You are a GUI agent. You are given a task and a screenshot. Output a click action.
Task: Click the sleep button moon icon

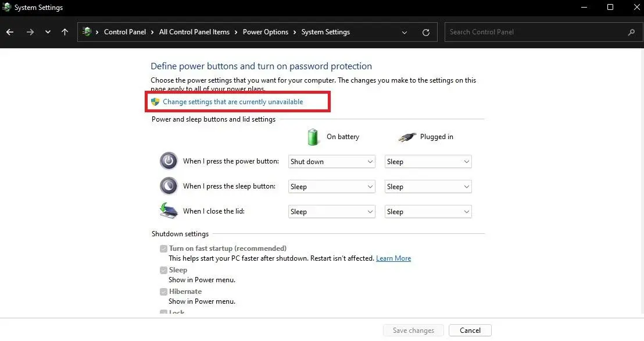click(169, 186)
